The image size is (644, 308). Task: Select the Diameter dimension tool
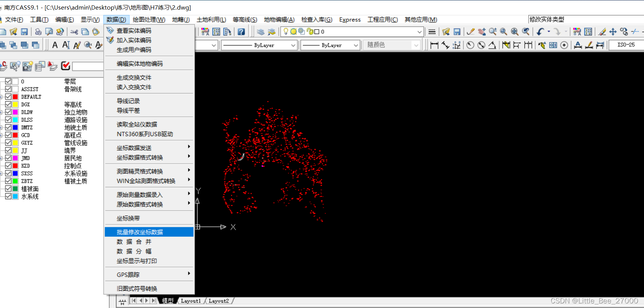tap(481, 45)
